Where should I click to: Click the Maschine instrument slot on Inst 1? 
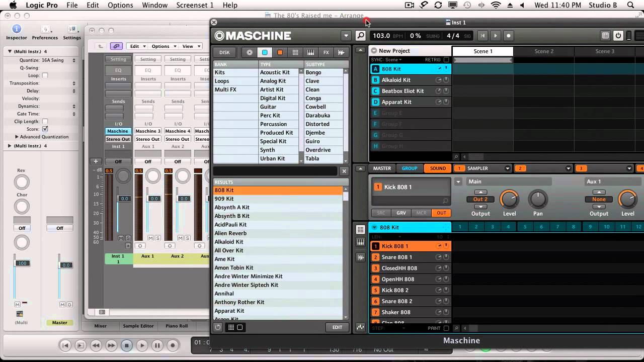coord(118,131)
